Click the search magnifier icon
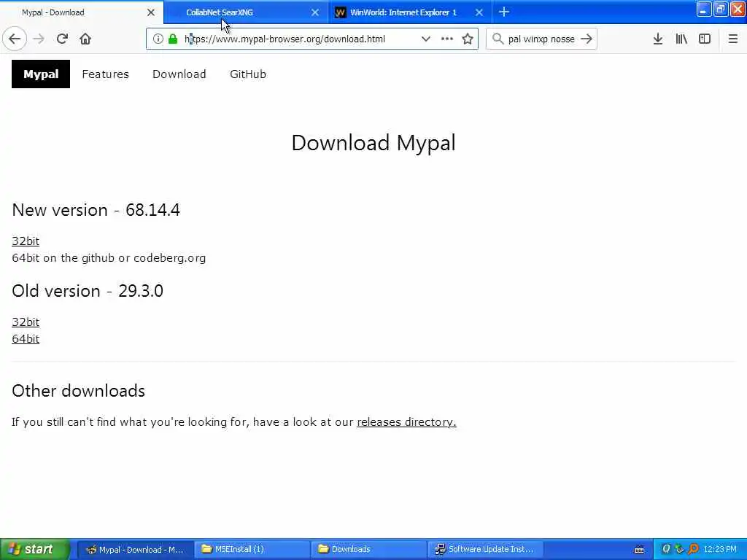Image resolution: width=747 pixels, height=560 pixels. (x=498, y=39)
